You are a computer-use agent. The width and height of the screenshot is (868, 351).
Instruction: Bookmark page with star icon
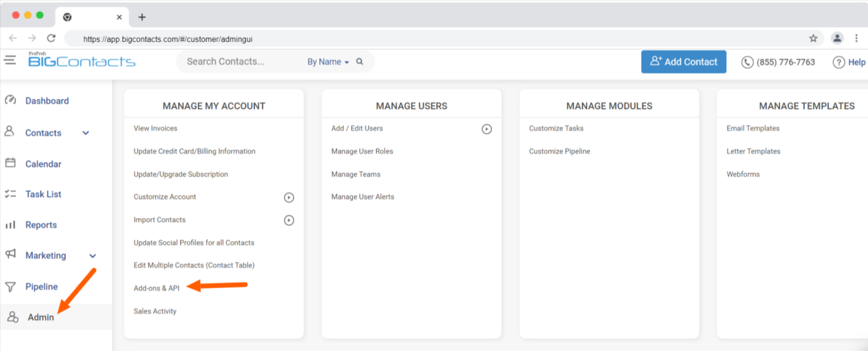pyautogui.click(x=813, y=38)
